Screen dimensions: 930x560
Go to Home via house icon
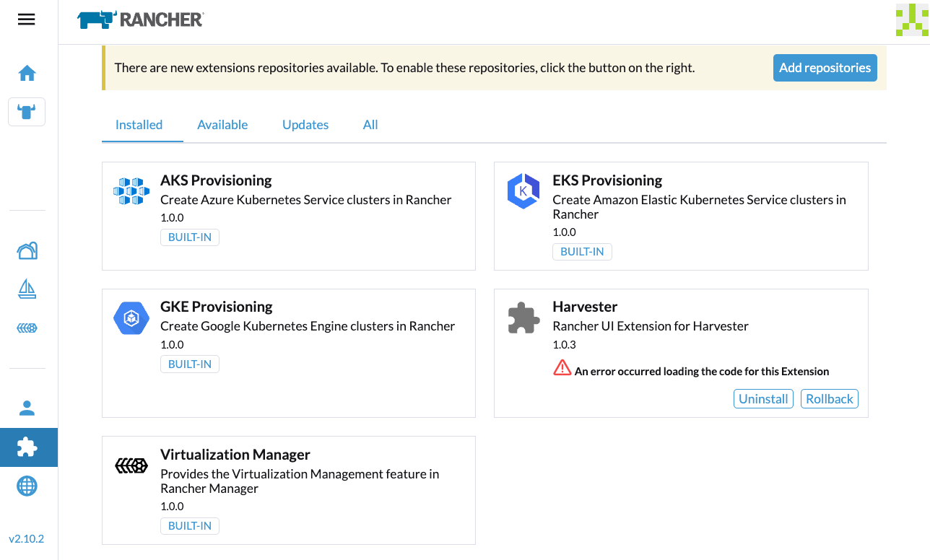(27, 73)
